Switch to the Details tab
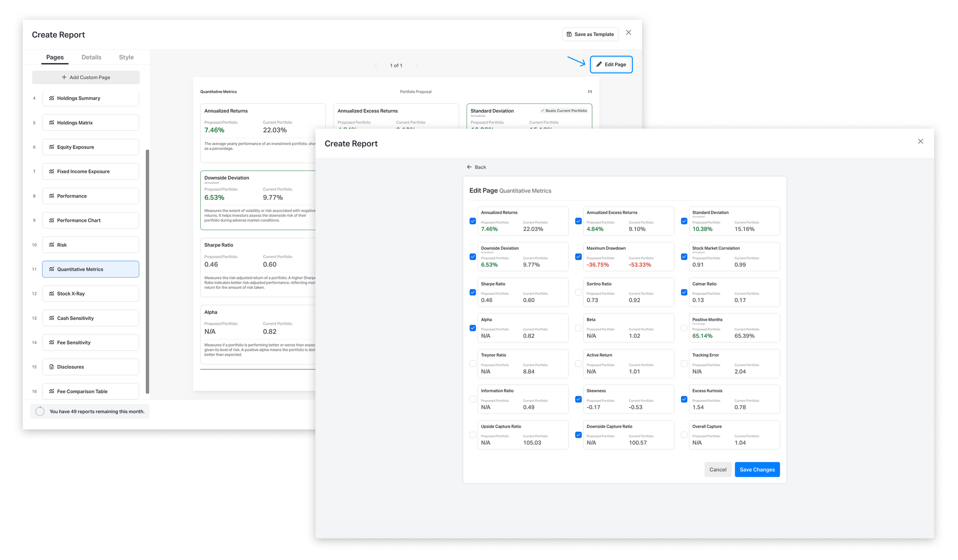 91,57
